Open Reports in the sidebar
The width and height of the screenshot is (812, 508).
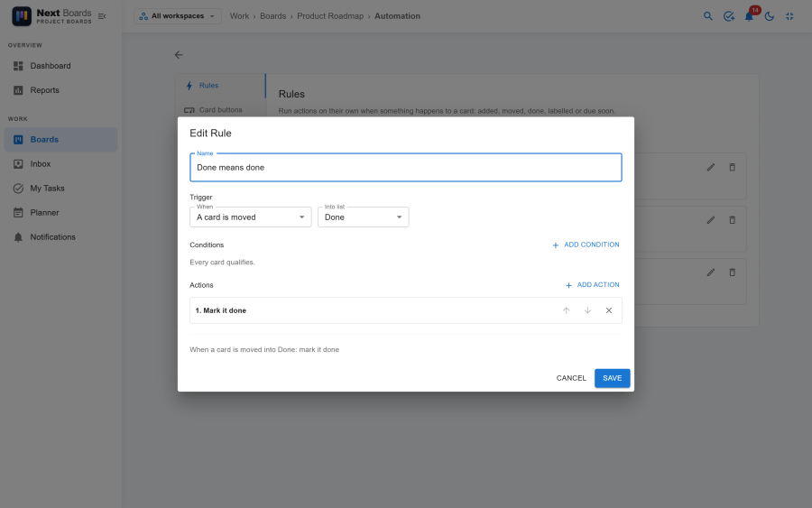pyautogui.click(x=61, y=90)
